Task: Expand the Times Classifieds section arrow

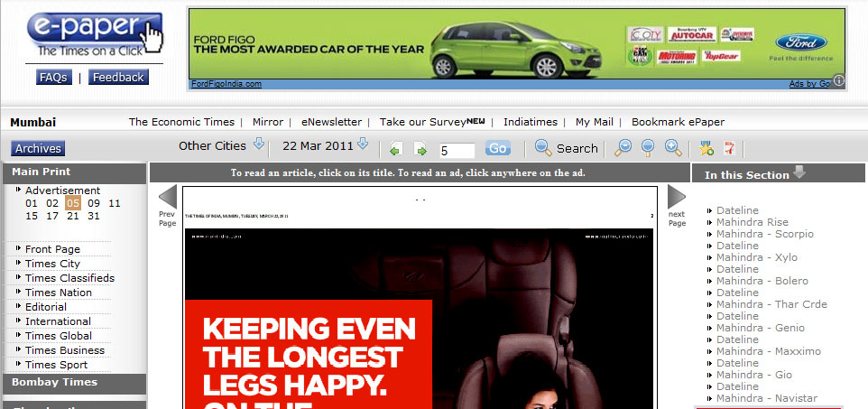Action: click(x=19, y=277)
